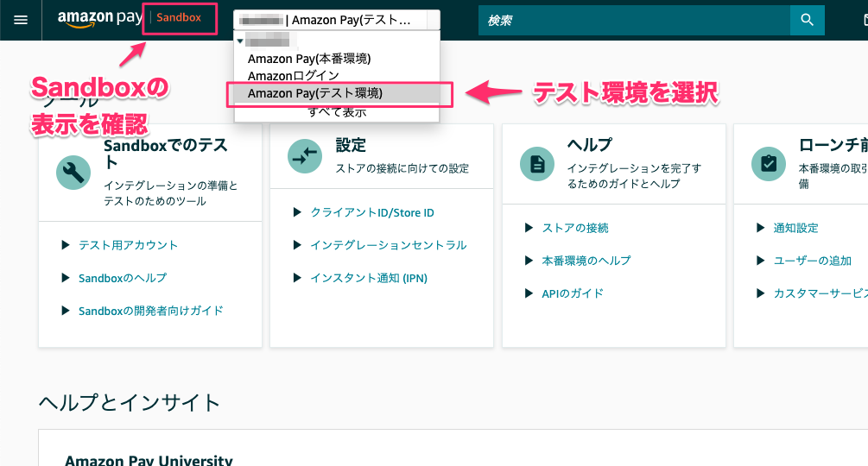868x466 pixels.
Task: Open インテグレーションセントラル link
Action: (x=388, y=245)
